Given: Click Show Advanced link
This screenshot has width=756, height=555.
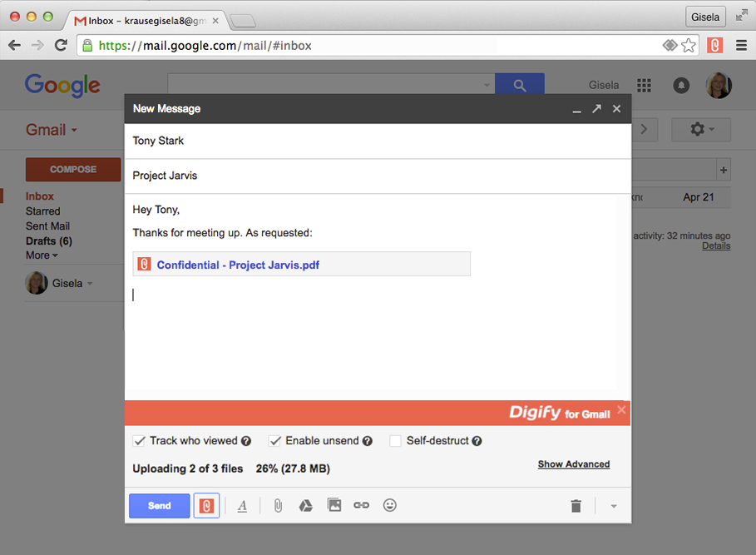Looking at the screenshot, I should tap(574, 463).
